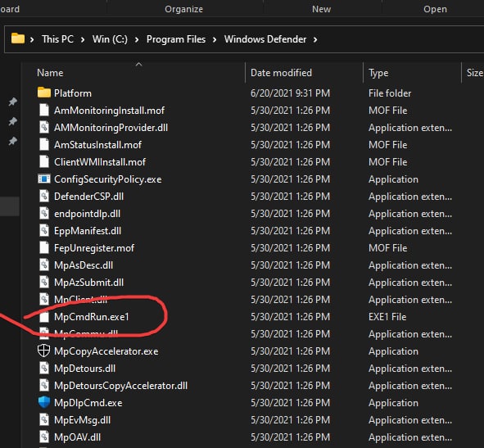Click the address bar folder icon
The width and height of the screenshot is (484, 448).
pyautogui.click(x=18, y=38)
